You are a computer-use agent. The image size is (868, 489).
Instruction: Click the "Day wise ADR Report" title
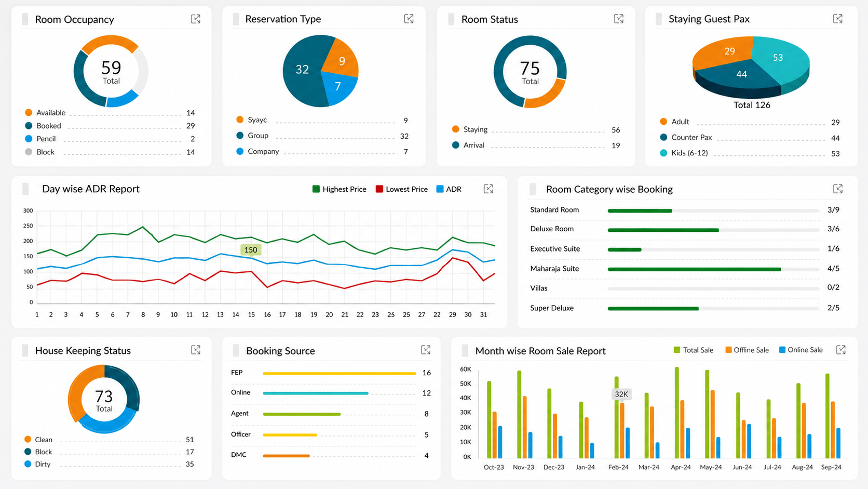click(91, 189)
